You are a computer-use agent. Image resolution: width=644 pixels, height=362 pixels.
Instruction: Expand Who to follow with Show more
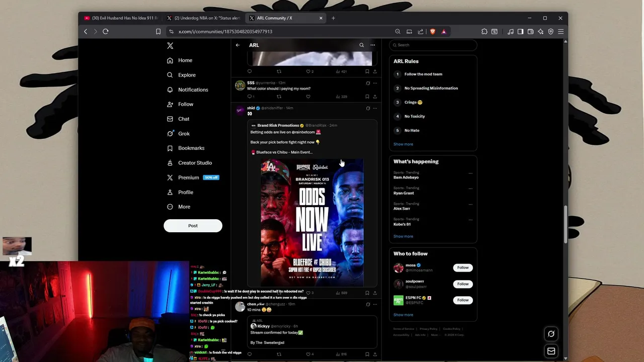pyautogui.click(x=403, y=315)
